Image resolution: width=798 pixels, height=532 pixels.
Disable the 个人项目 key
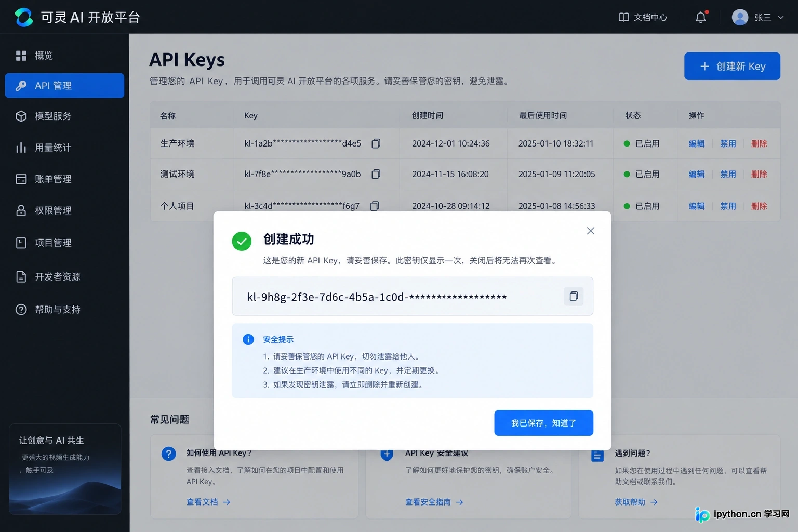pos(728,206)
